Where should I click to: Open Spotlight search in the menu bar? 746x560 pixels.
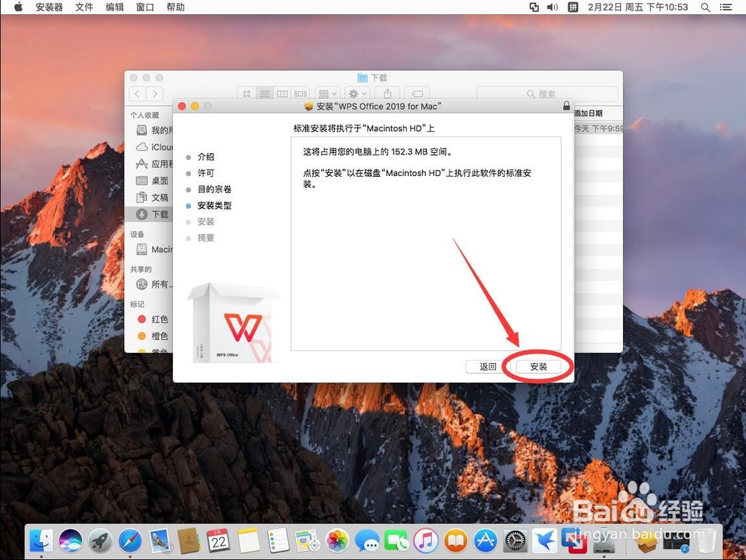706,7
